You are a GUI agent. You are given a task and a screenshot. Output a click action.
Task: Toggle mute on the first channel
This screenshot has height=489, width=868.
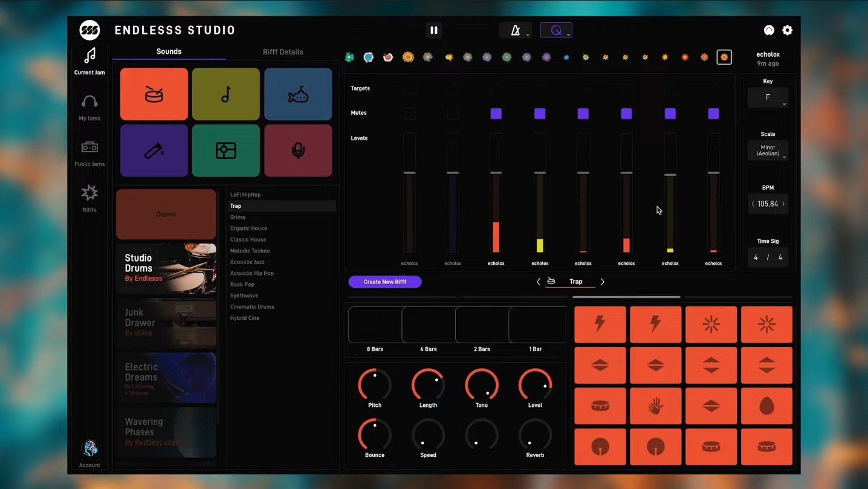point(409,114)
